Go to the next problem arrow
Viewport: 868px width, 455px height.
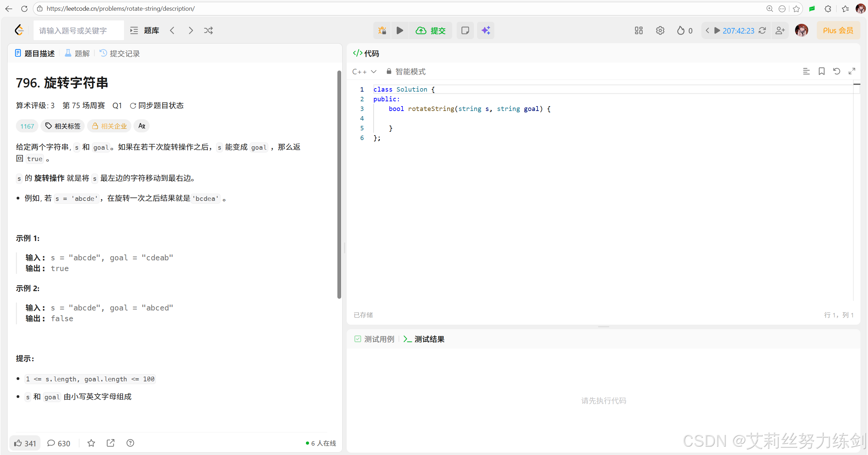(x=190, y=30)
